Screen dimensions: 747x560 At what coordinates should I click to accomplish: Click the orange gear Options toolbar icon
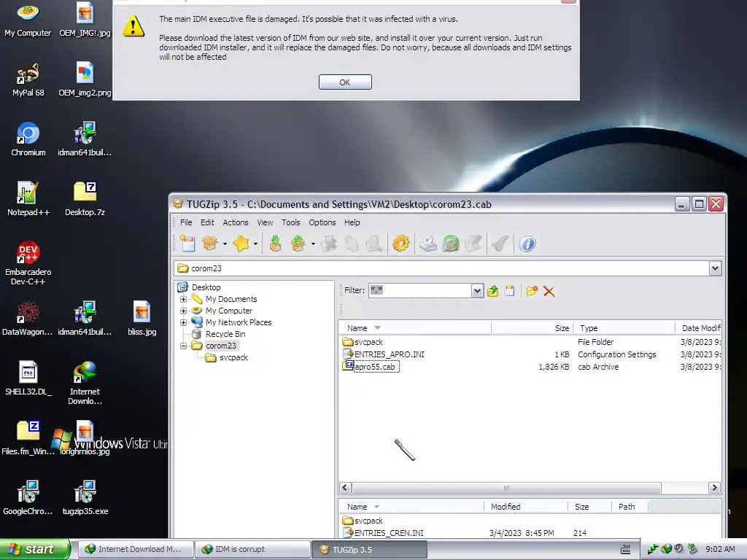pyautogui.click(x=400, y=244)
